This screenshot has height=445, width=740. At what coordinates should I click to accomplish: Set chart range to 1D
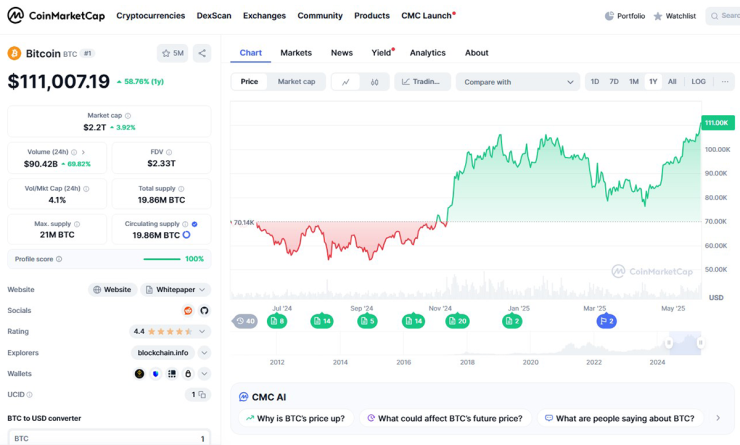595,82
